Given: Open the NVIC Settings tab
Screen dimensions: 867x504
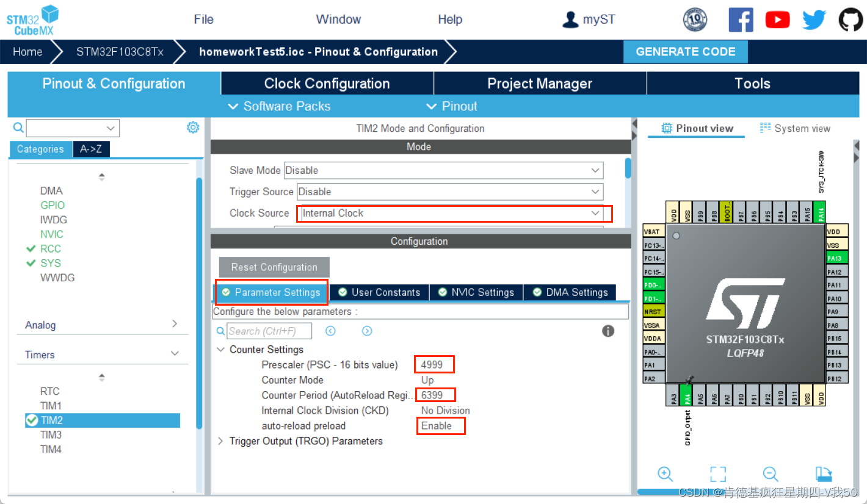Looking at the screenshot, I should click(476, 292).
